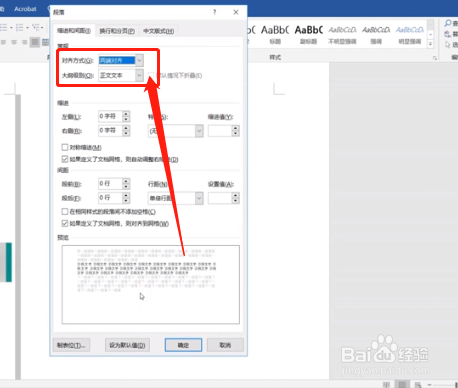The height and width of the screenshot is (388, 458).
Task: Switch to the 换行和分页 tab
Action: [x=117, y=31]
